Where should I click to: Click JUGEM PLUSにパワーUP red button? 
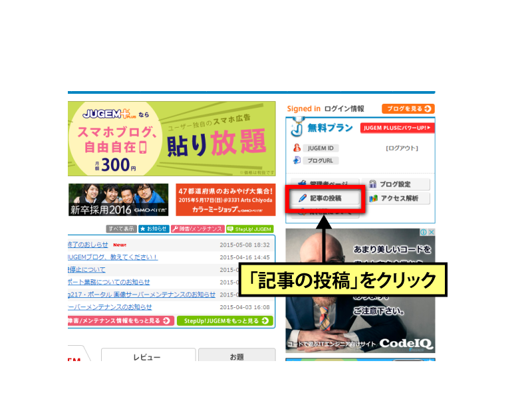point(397,128)
